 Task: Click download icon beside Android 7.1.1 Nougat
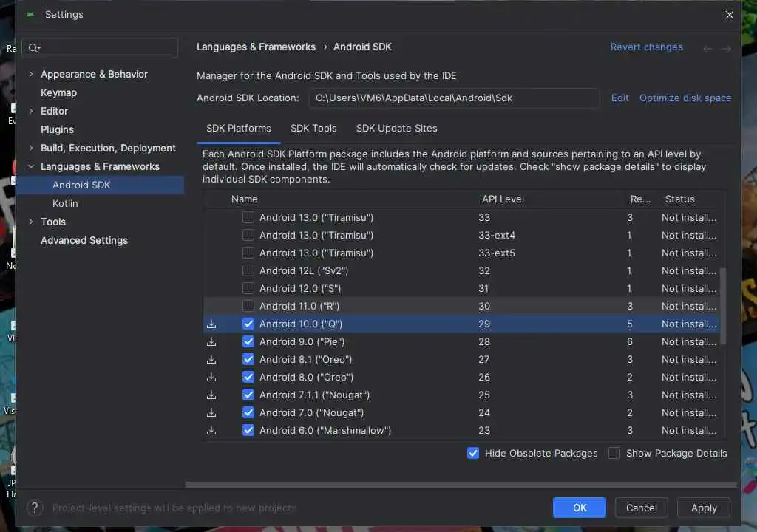click(x=211, y=395)
